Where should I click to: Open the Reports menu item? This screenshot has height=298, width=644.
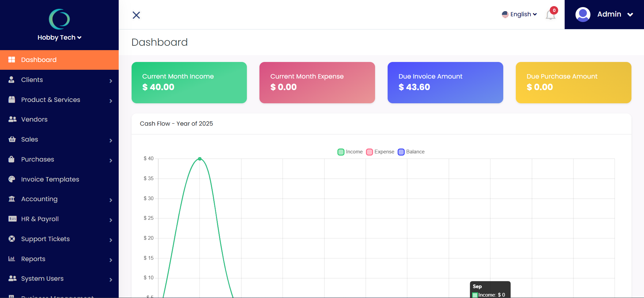(x=33, y=259)
